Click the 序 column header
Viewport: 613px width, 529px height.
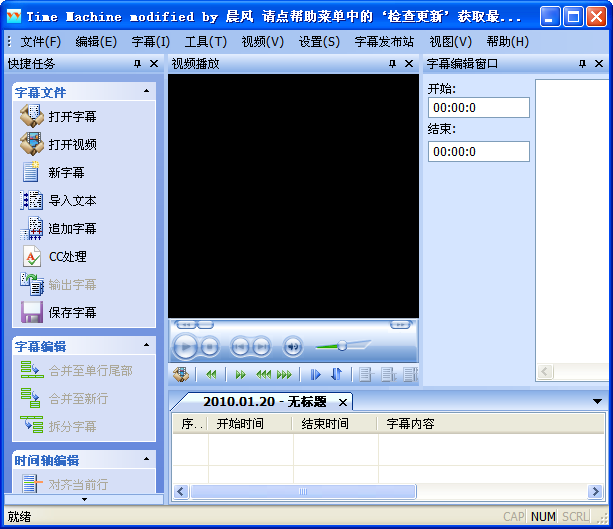tap(190, 423)
